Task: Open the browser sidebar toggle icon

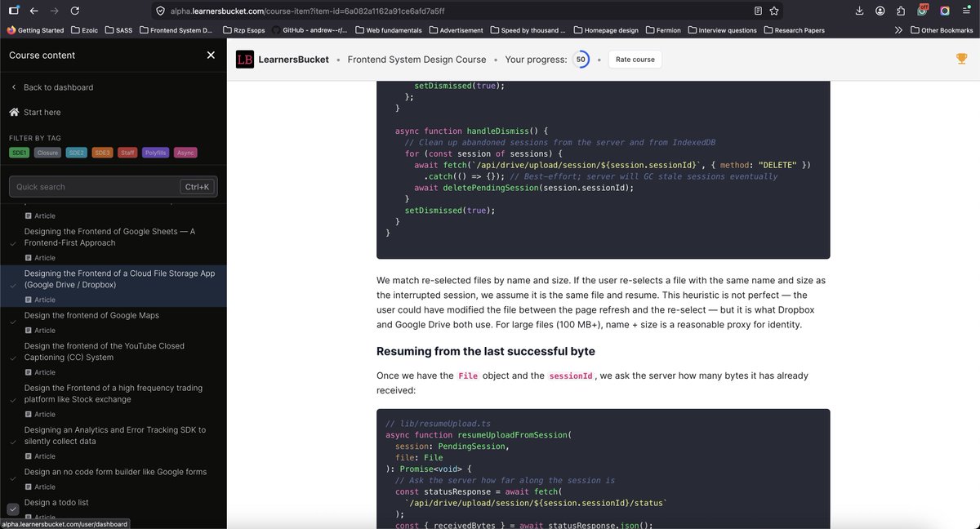Action: [x=12, y=11]
